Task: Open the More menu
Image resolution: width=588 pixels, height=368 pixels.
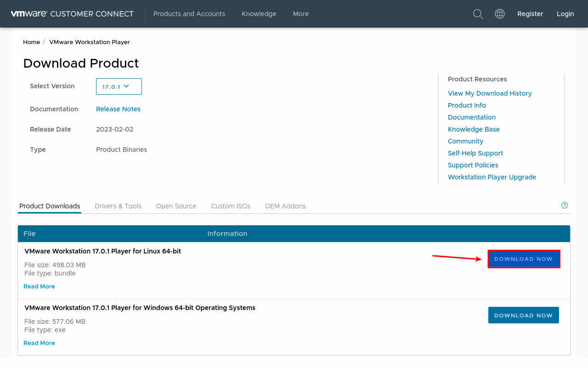Action: point(301,14)
